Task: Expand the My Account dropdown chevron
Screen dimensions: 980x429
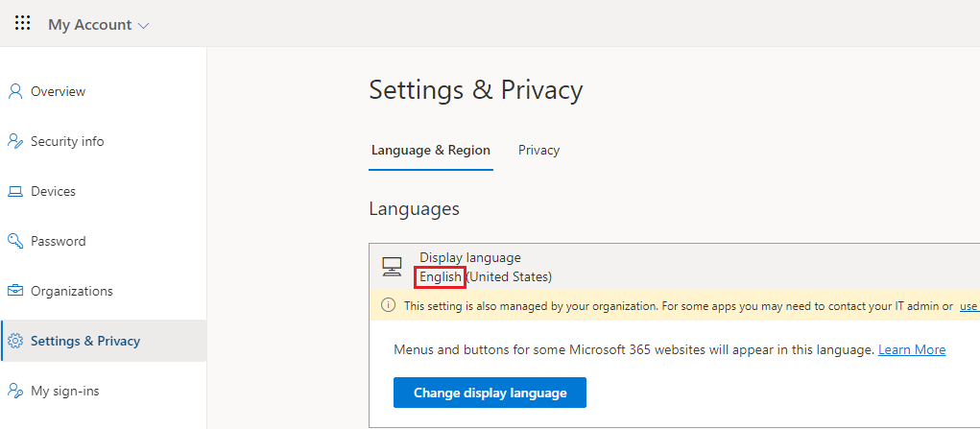Action: [143, 26]
